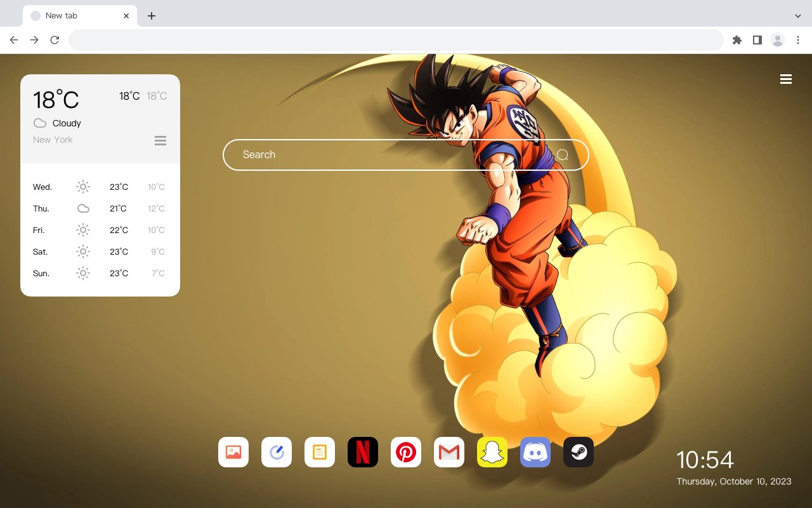
Task: Click the browser forward arrow
Action: coord(34,40)
